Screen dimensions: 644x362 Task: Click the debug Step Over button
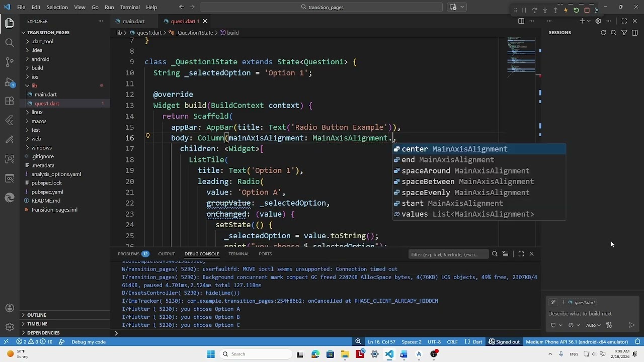[x=534, y=10]
